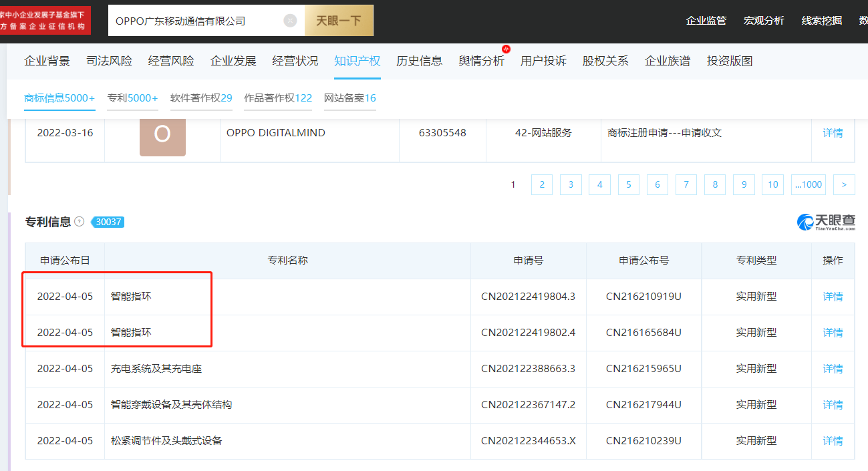The height and width of the screenshot is (471, 868).
Task: Click the patent name 松紧调节件及头戴式设备
Action: (x=166, y=441)
